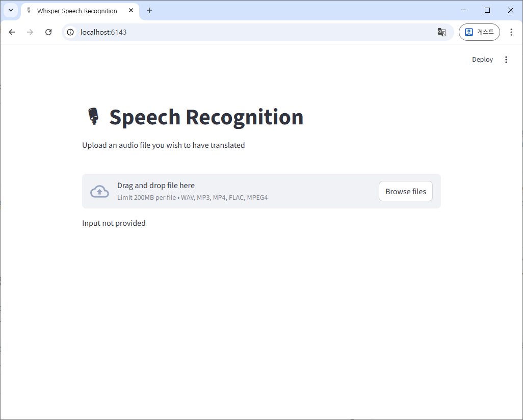The width and height of the screenshot is (523, 420).
Task: Maximize the browser window
Action: tap(487, 10)
